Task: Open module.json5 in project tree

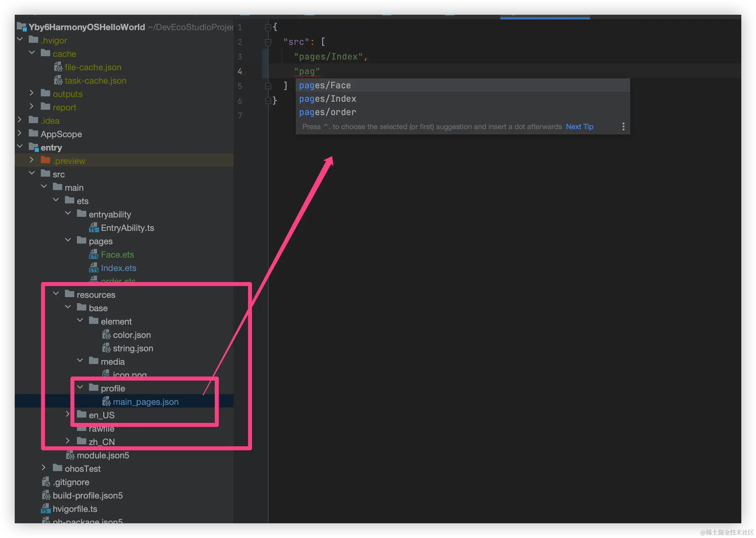Action: (x=103, y=455)
